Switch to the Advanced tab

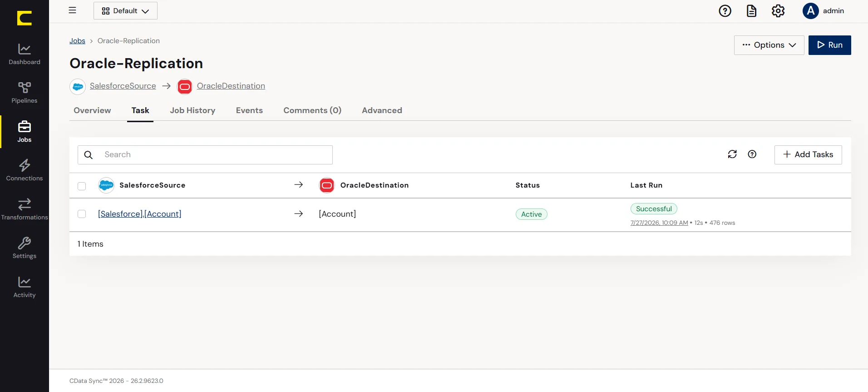(x=382, y=110)
